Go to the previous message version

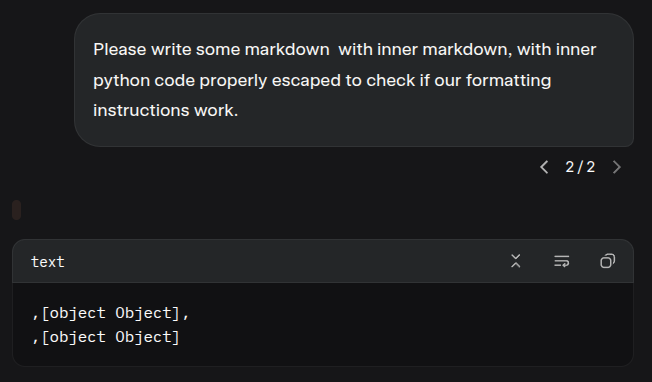pos(544,167)
